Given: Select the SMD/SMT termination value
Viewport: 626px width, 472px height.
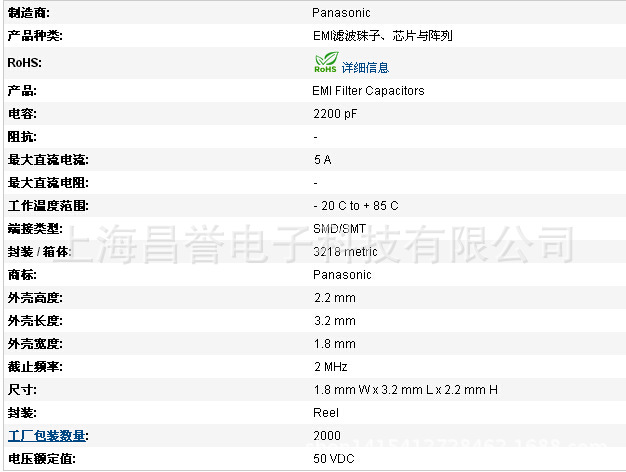Looking at the screenshot, I should coord(340,229).
